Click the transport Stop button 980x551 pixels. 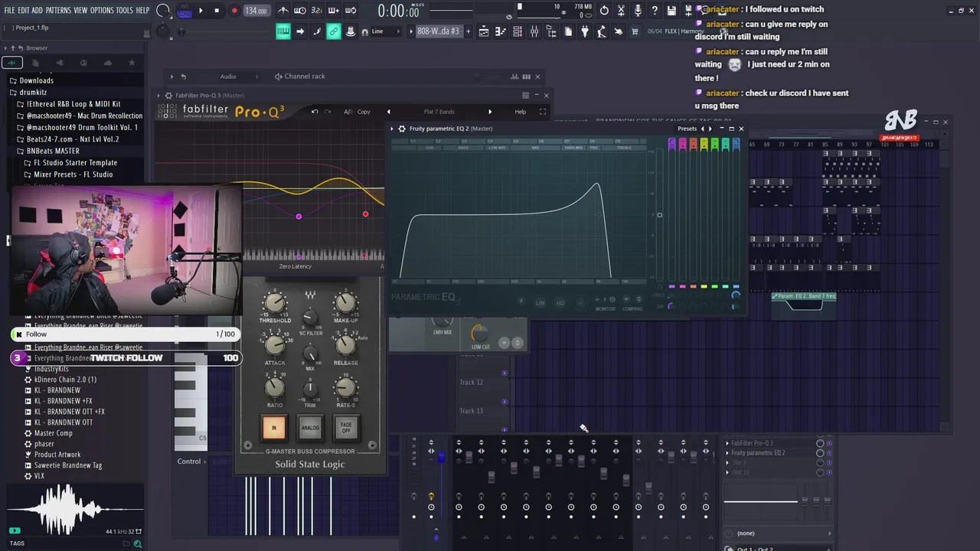tap(217, 11)
